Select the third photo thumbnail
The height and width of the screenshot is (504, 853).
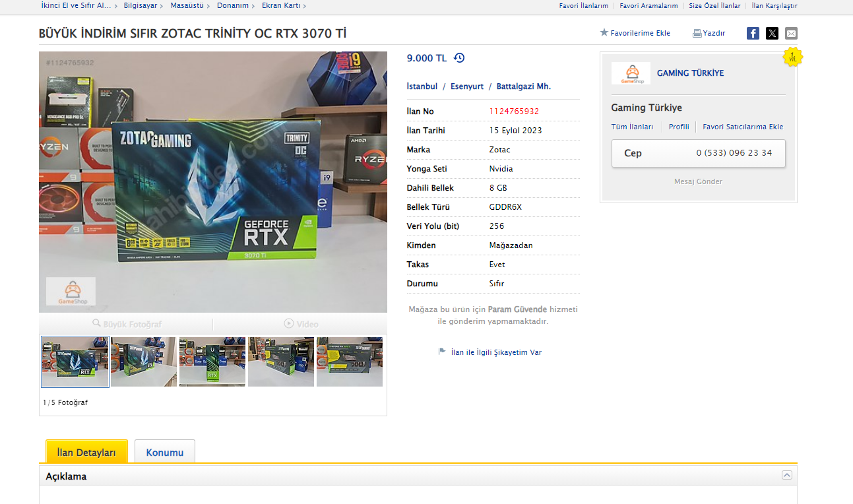tap(212, 362)
